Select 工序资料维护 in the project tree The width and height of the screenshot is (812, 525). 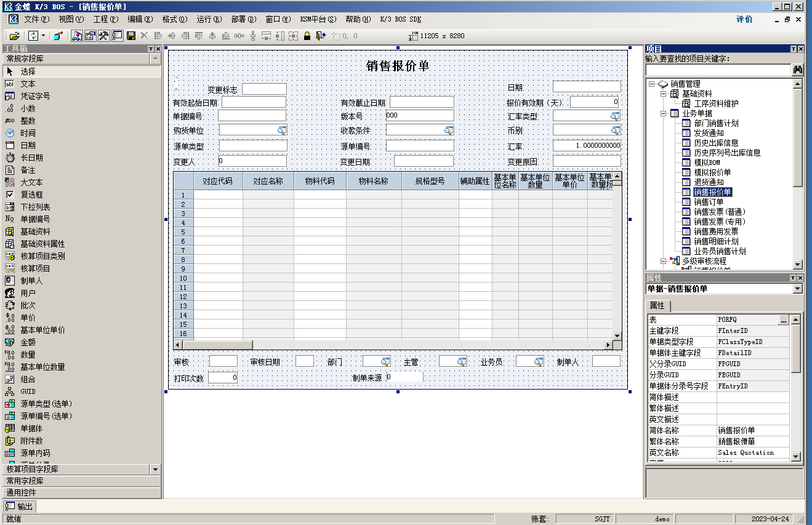[x=716, y=103]
